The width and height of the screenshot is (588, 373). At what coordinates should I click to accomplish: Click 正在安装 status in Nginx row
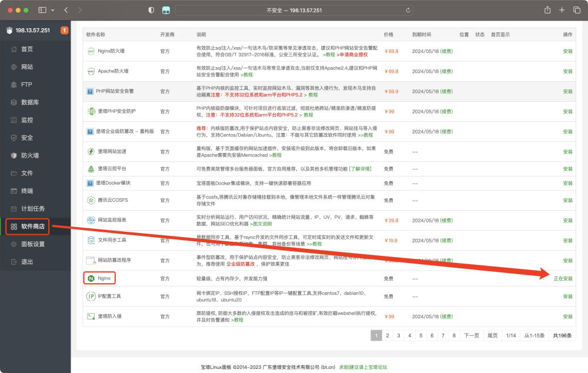click(563, 278)
